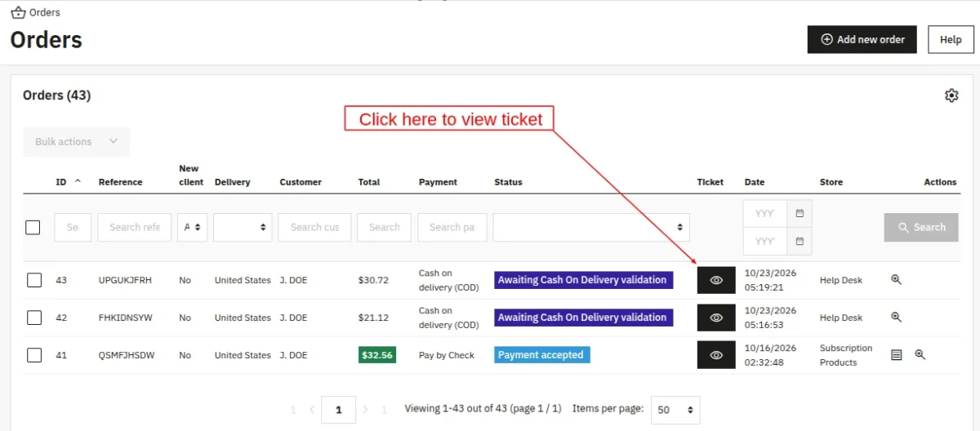View details of order FHKIDNSYW
The image size is (980, 431).
click(x=896, y=318)
